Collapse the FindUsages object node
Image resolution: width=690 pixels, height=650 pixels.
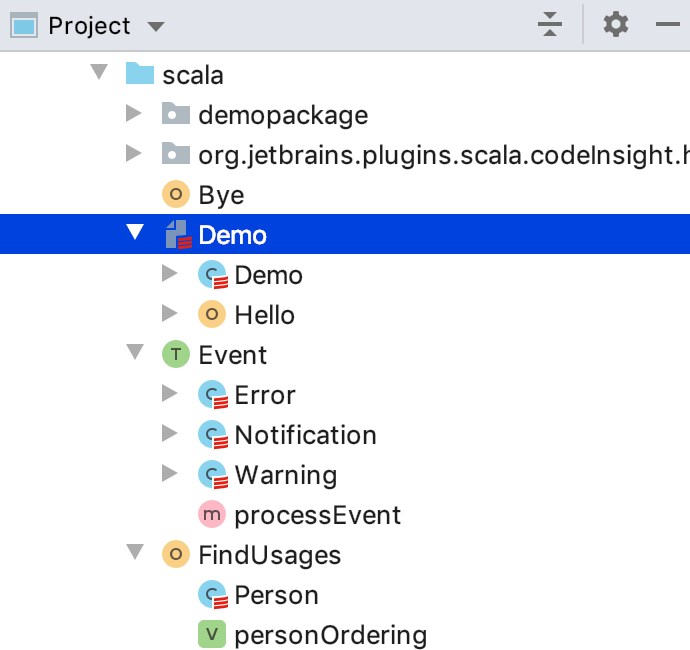(133, 555)
